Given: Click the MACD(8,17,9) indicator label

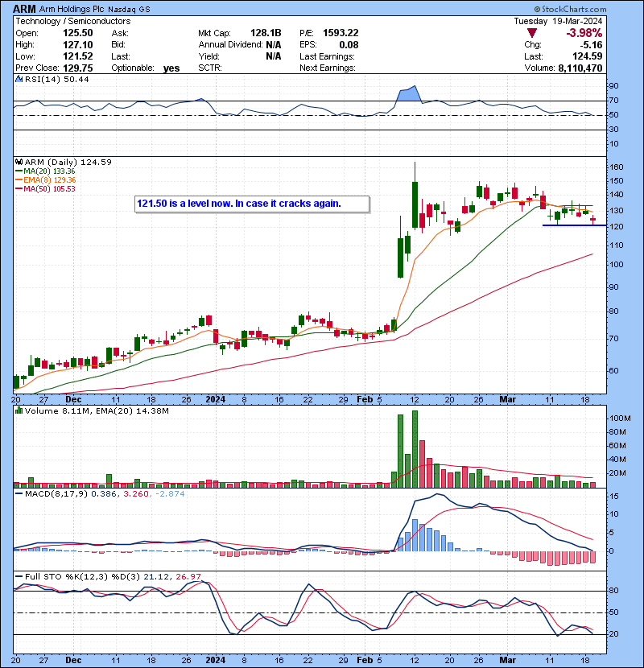Looking at the screenshot, I should tap(56, 494).
